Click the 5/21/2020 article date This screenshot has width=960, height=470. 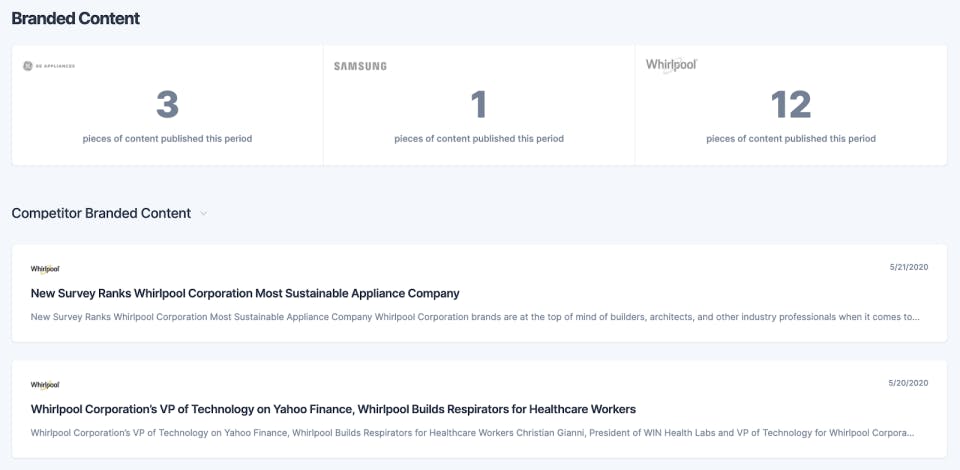click(909, 267)
